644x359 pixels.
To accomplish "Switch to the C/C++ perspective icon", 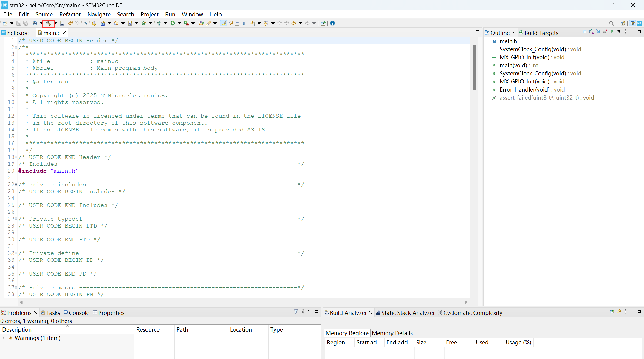I will tap(633, 23).
